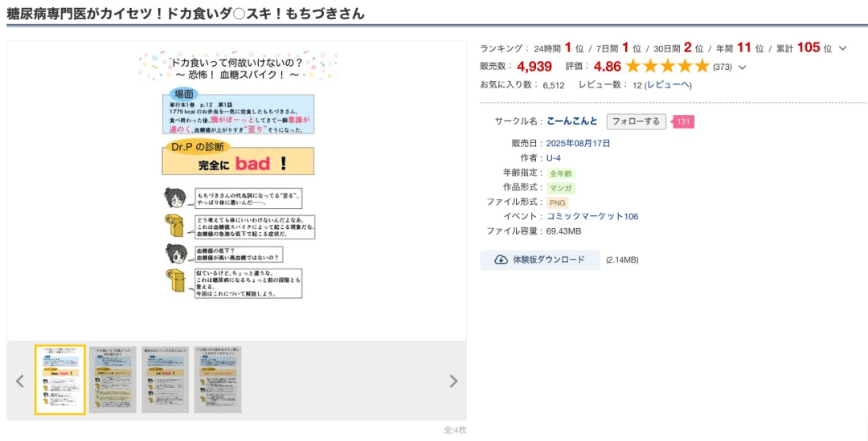The image size is (868, 441).
Task: Show previous thumbnails with left arrow
Action: 20,381
